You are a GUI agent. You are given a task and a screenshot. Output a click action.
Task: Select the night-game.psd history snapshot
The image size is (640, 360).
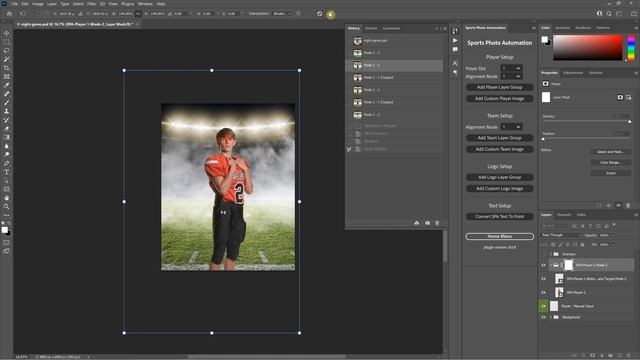click(394, 41)
